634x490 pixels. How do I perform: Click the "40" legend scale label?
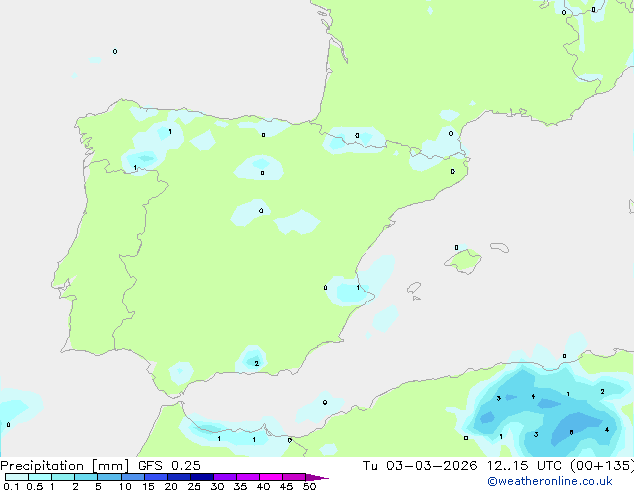click(x=263, y=486)
